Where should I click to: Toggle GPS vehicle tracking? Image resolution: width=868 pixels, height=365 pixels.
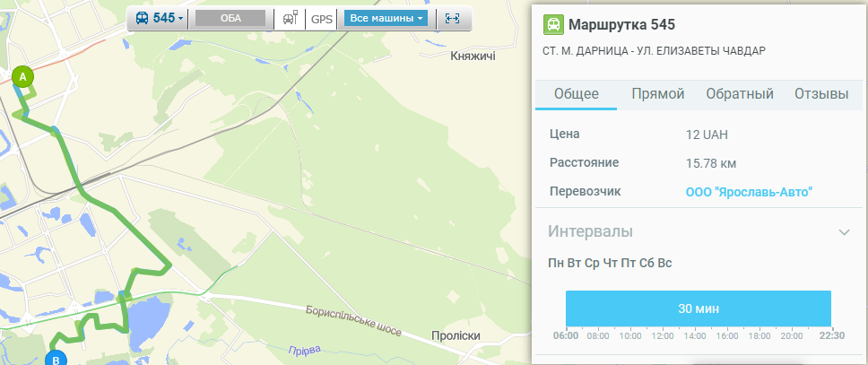pos(321,18)
